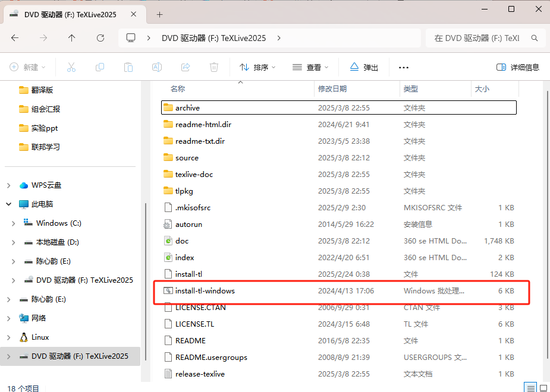This screenshot has width=550, height=392.
Task: Click the tlpkg folder icon
Action: pos(168,191)
